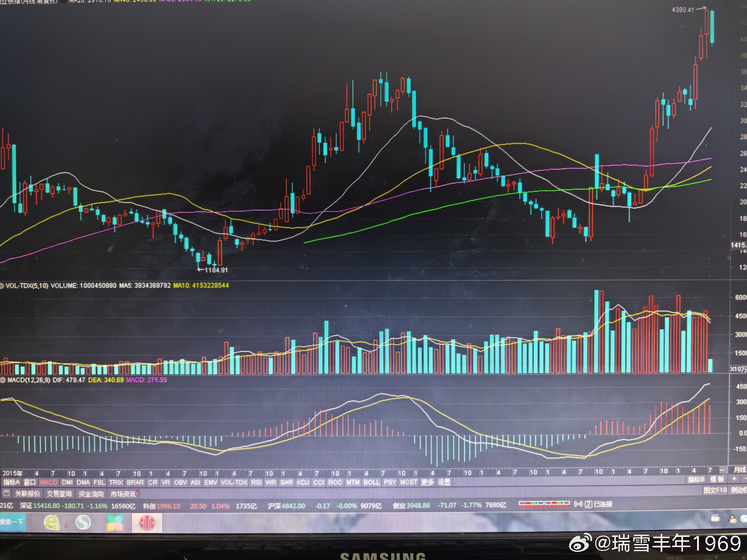Image resolution: width=747 pixels, height=560 pixels.
Task: Select the MCST indicator tab
Action: point(409,482)
